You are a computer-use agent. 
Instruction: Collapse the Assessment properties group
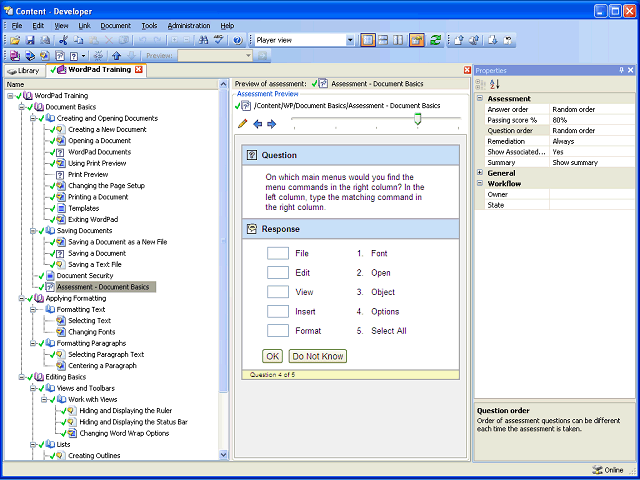(480, 99)
